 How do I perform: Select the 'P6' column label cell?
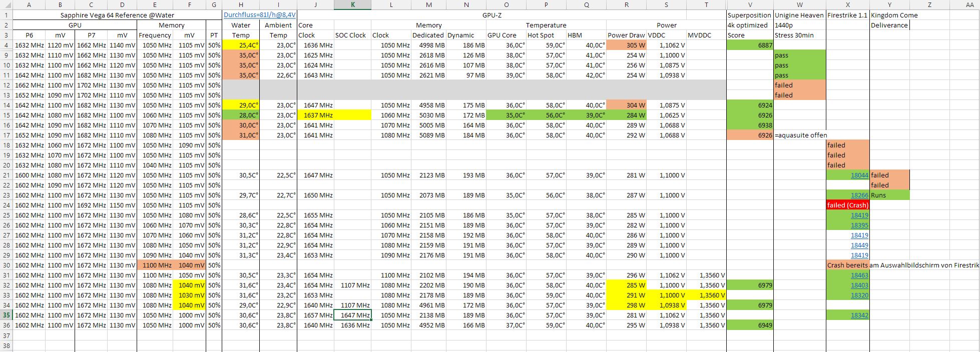click(29, 35)
